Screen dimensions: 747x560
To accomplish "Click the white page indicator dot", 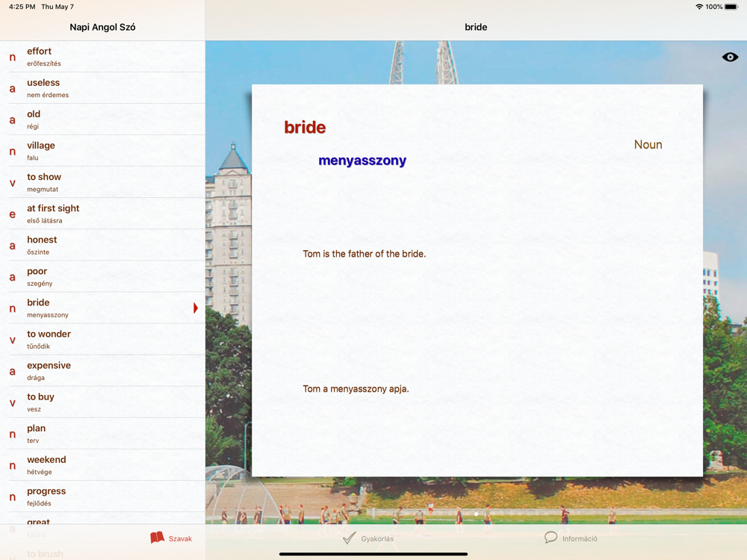I will pos(476,514).
